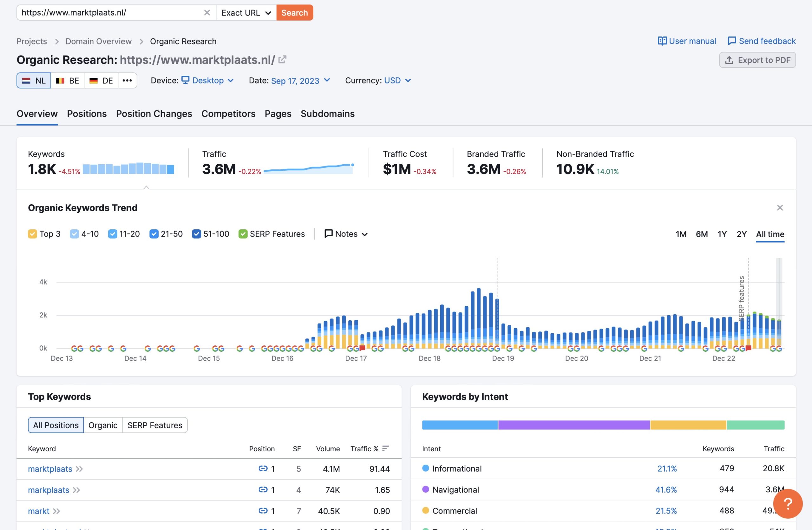Set chart range to 6M

pyautogui.click(x=702, y=234)
